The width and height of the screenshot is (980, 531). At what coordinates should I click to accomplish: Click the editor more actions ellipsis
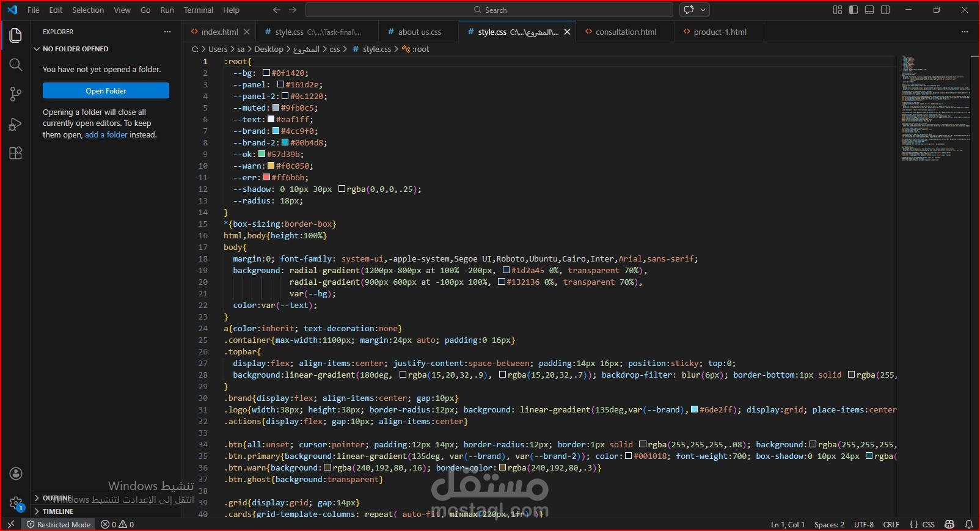tap(965, 32)
